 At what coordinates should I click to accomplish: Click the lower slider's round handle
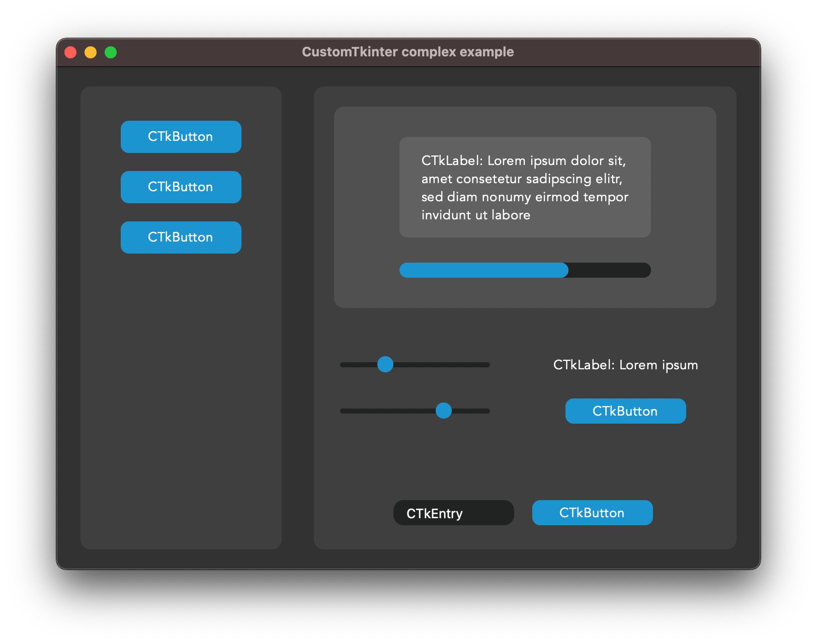[x=444, y=411]
